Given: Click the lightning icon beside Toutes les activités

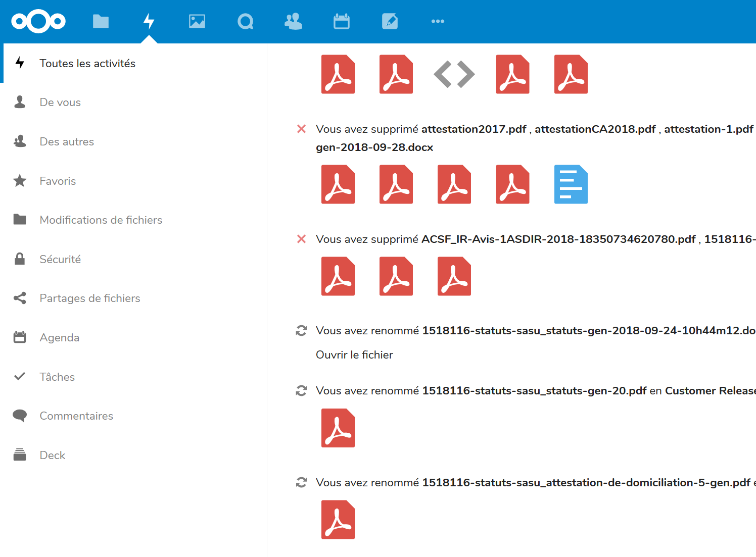Looking at the screenshot, I should 20,63.
